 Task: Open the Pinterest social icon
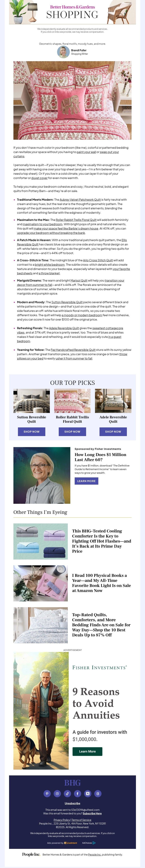click(x=47, y=793)
